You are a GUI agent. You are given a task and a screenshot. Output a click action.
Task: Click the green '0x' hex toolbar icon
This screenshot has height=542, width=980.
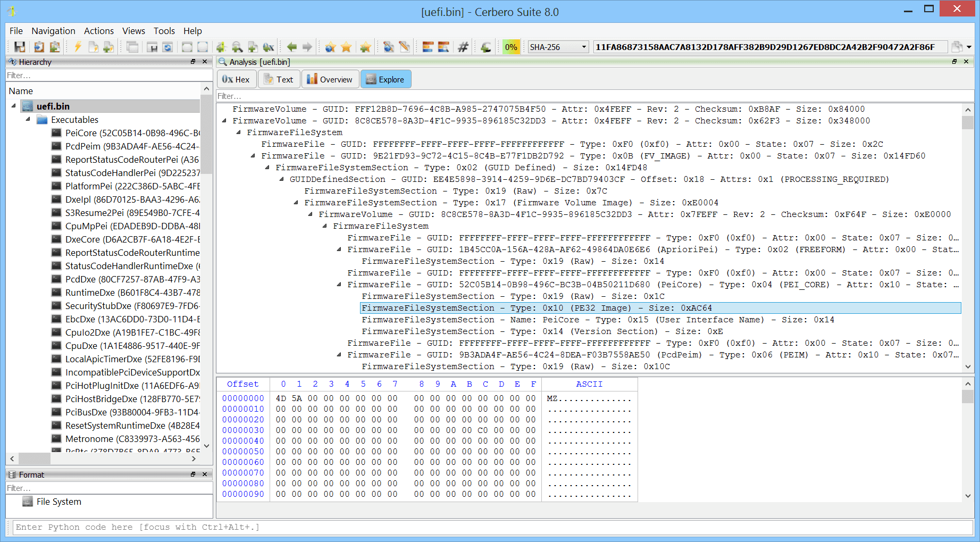click(x=269, y=47)
